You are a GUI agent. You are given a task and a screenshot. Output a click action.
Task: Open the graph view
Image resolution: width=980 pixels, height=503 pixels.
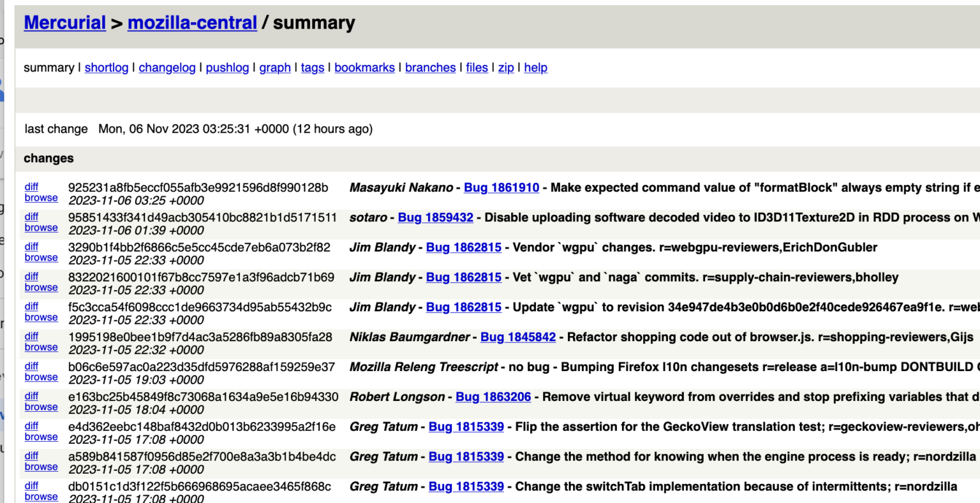coord(275,68)
